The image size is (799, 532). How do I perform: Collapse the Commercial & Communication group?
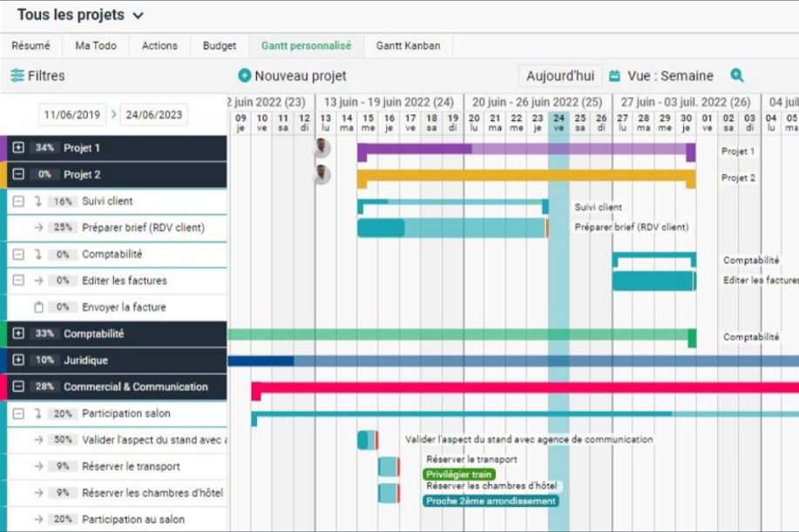pos(18,387)
